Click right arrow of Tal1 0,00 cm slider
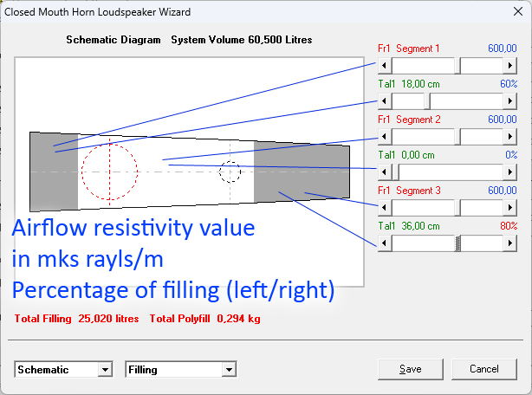The image size is (532, 395). [510, 172]
